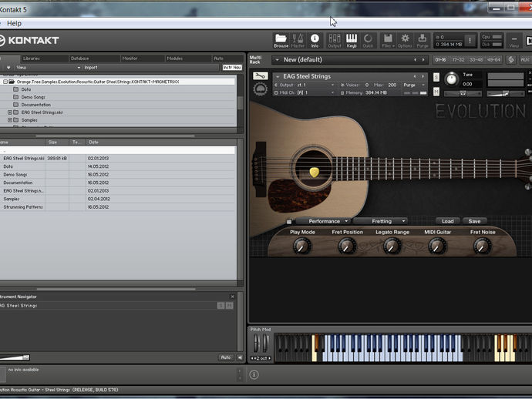Click the Play Mode knob

301,246
